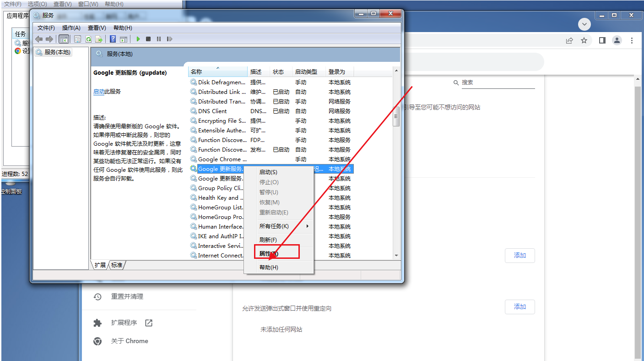Click lower 添加 button in Chrome settings
The height and width of the screenshot is (361, 644).
coord(520,307)
